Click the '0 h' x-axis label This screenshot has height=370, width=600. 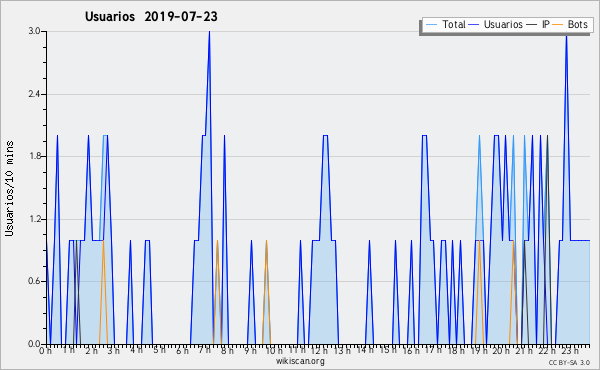click(x=46, y=350)
